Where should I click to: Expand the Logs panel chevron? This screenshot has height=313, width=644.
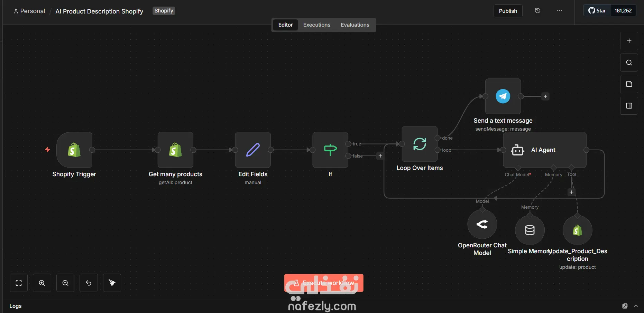pos(636,306)
